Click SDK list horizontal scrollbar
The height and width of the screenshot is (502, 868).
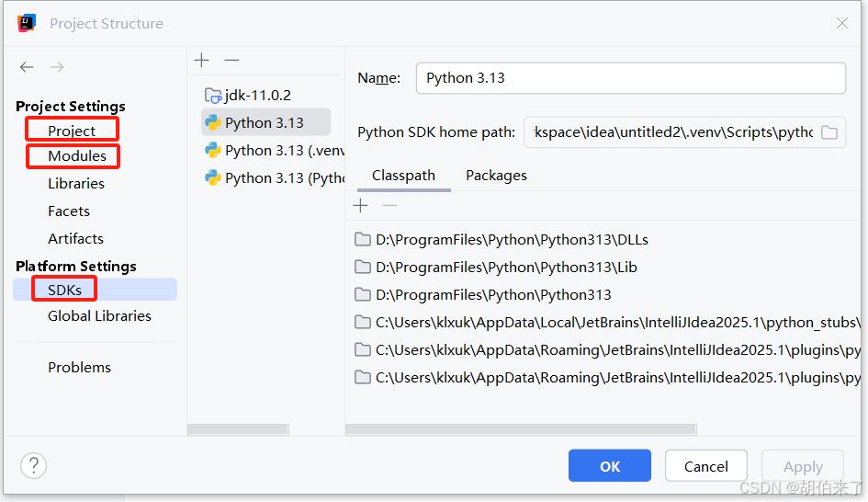(x=238, y=430)
